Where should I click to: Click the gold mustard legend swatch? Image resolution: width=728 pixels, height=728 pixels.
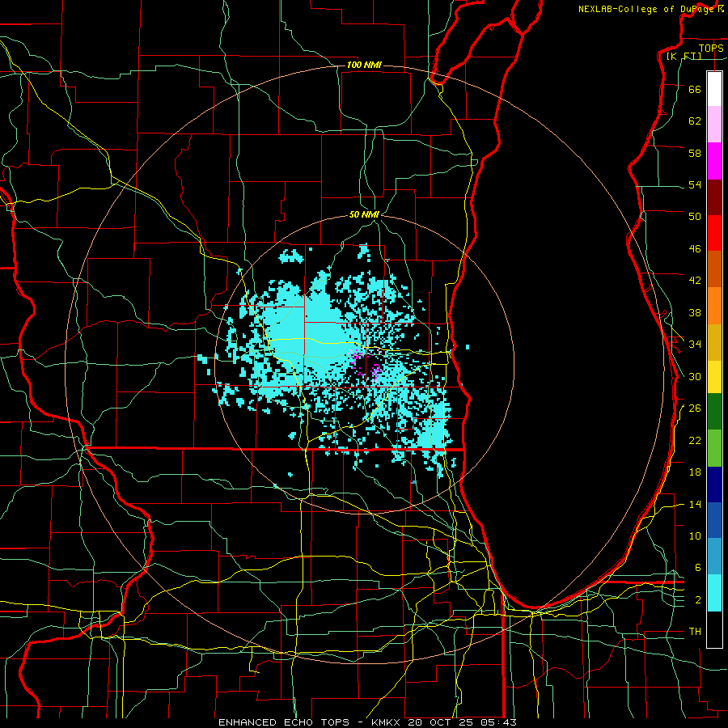[x=714, y=342]
